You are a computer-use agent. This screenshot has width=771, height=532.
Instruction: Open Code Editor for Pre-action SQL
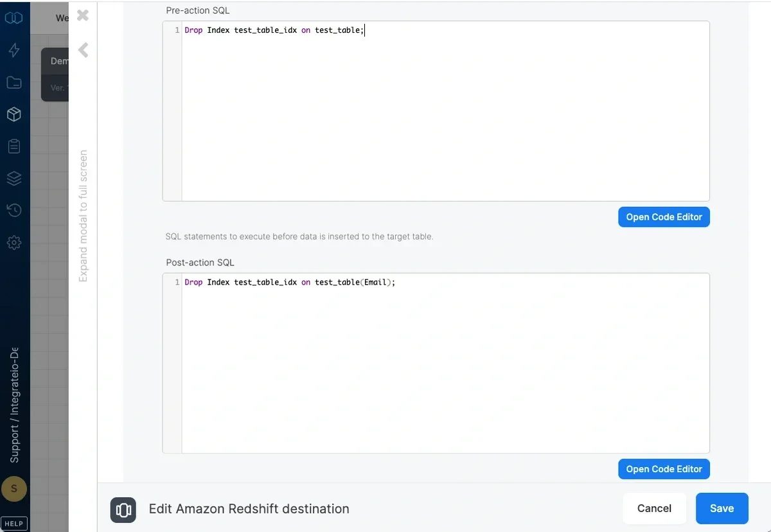pos(664,217)
